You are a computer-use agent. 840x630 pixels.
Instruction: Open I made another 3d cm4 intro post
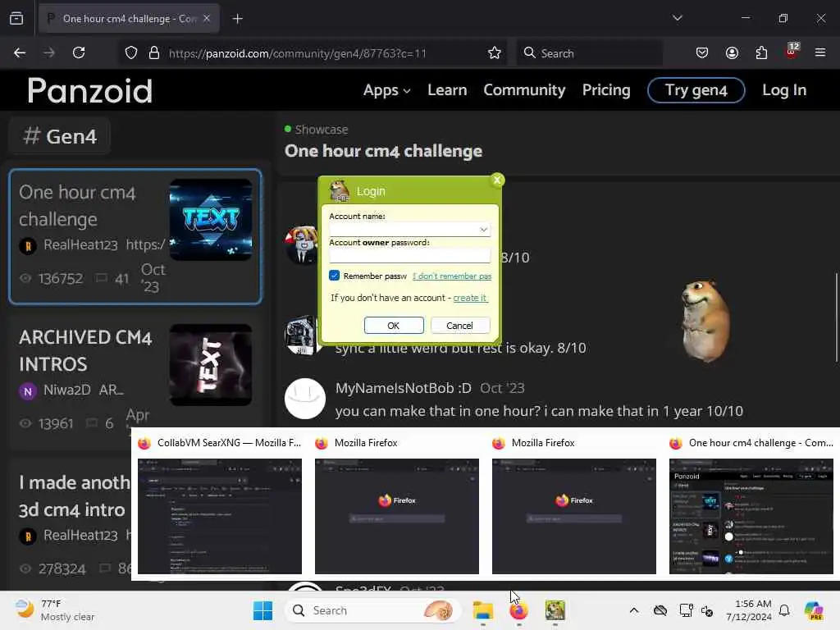[x=74, y=496]
